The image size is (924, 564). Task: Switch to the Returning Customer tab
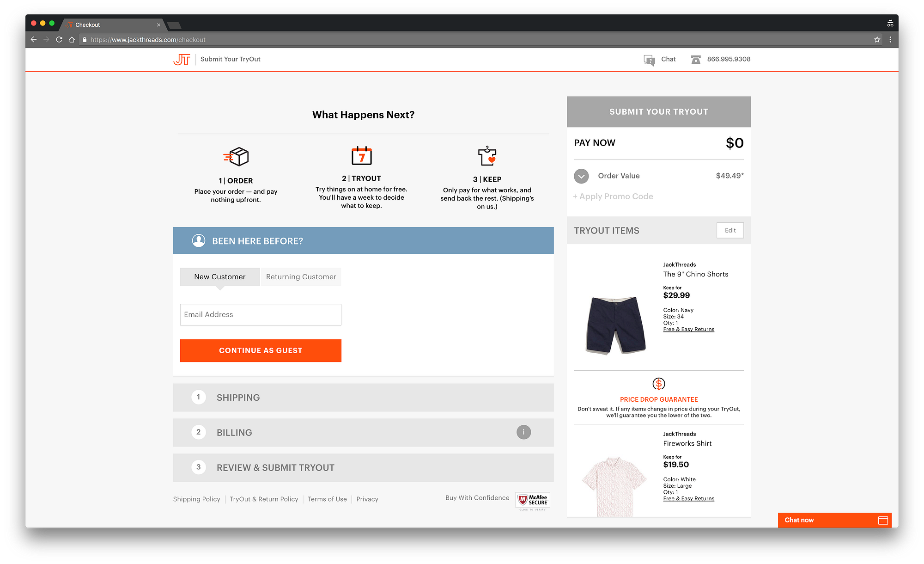[x=301, y=277]
